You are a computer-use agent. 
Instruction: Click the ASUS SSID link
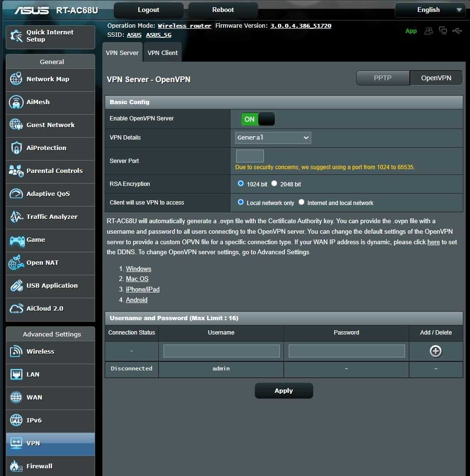click(x=134, y=35)
